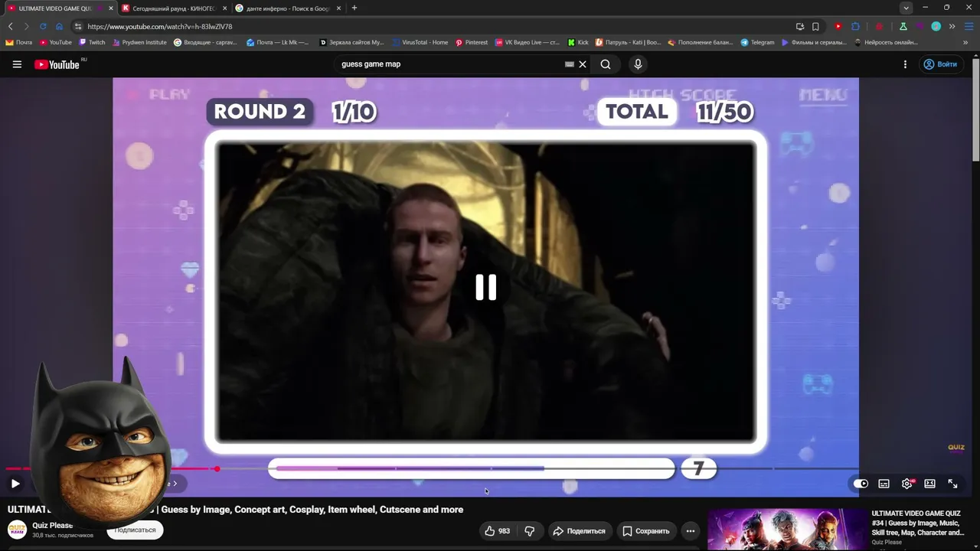
Task: Show more toolbar extensions chevron
Action: 951,26
